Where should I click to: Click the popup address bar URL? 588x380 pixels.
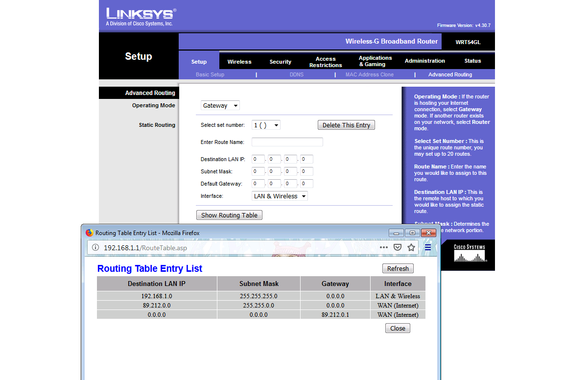[x=145, y=248]
